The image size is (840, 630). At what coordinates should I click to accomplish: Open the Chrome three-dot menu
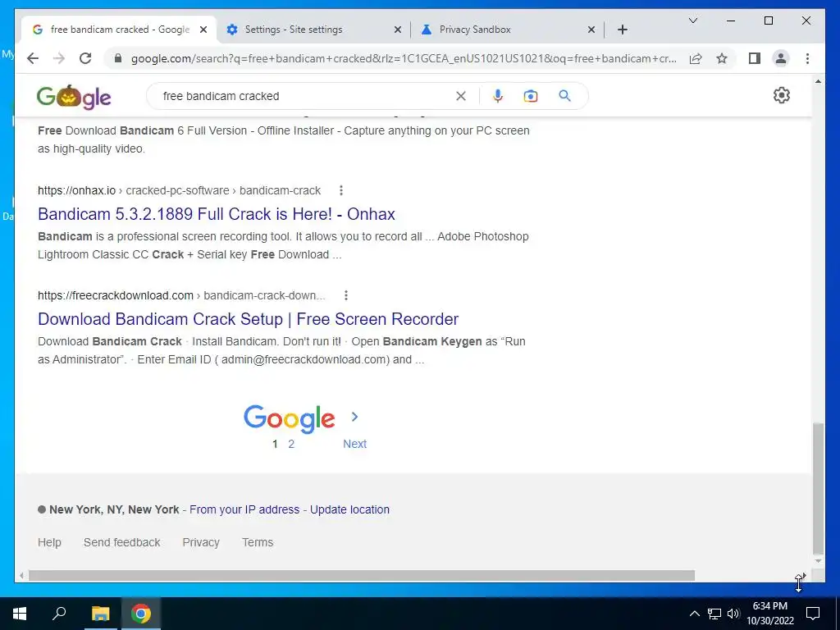[807, 58]
